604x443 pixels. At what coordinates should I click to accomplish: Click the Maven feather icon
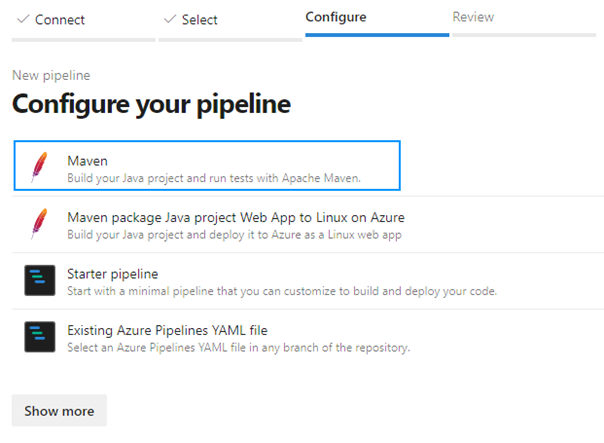tap(39, 167)
